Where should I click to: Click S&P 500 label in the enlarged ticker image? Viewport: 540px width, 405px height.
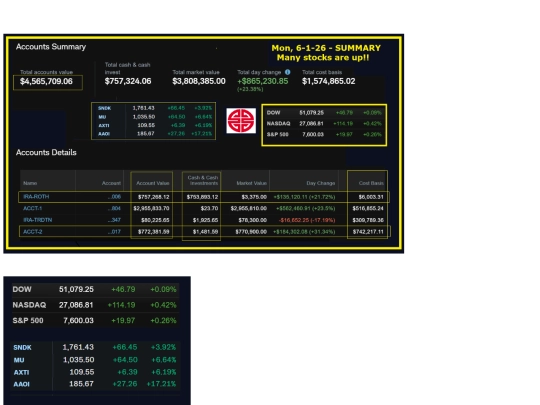28,321
